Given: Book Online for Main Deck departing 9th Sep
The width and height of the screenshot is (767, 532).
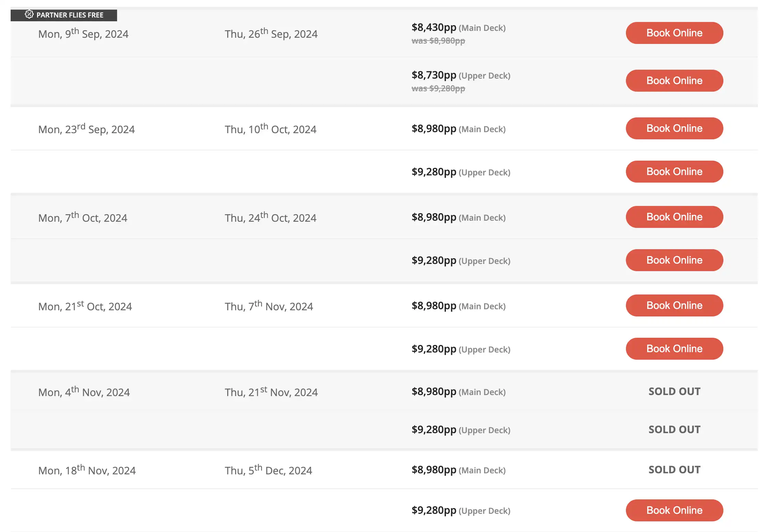Looking at the screenshot, I should (x=674, y=33).
